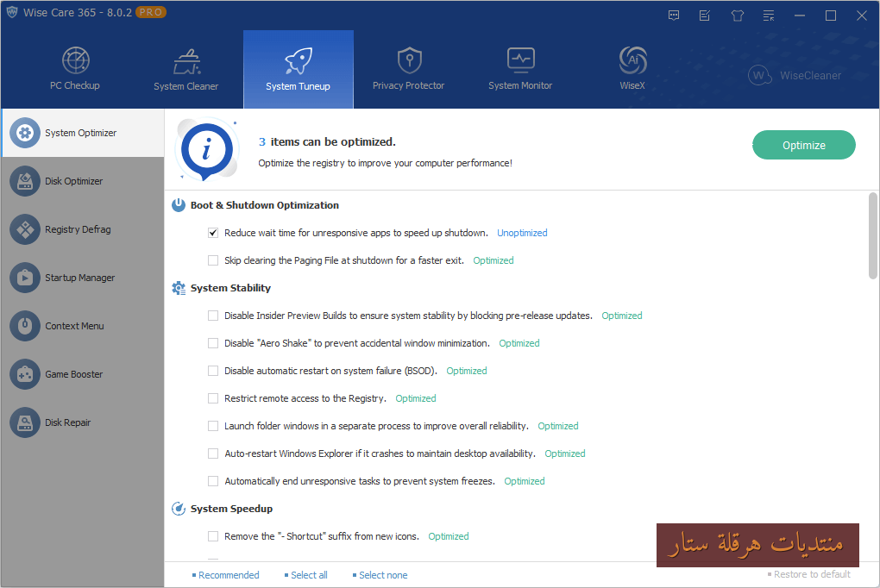Click the System Speedup heading
Screen dimensions: 880x588
point(232,509)
